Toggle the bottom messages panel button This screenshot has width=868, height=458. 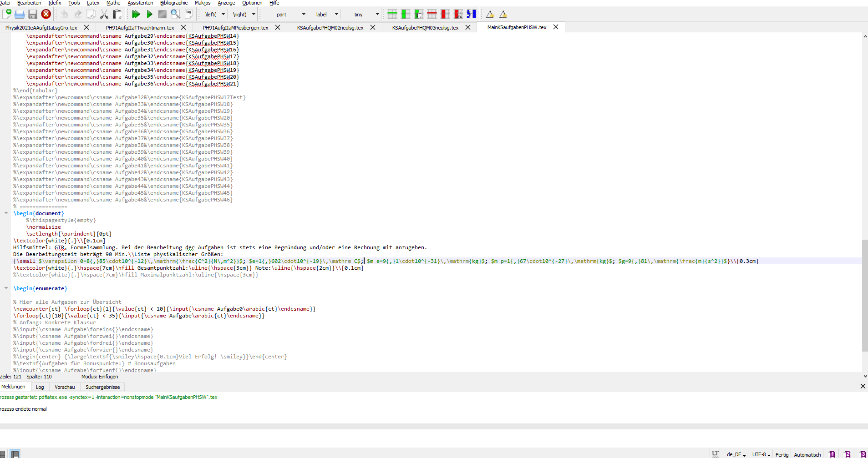[x=15, y=454]
